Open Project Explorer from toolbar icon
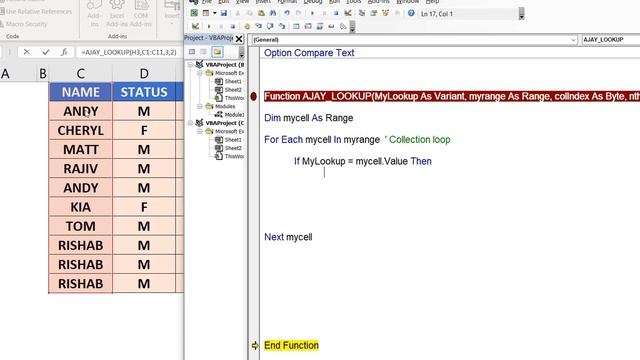640x360 pixels. 362,13
